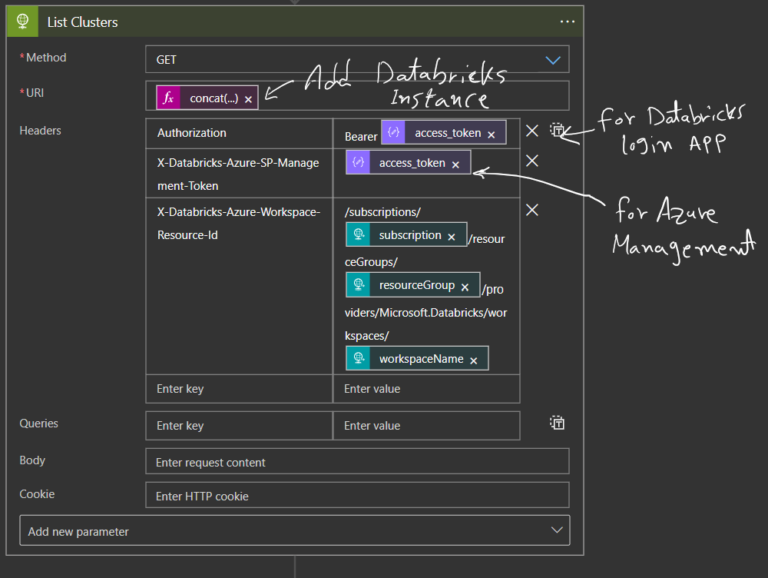Remove access_token from Authorization header value
The image size is (768, 578).
pyautogui.click(x=491, y=135)
